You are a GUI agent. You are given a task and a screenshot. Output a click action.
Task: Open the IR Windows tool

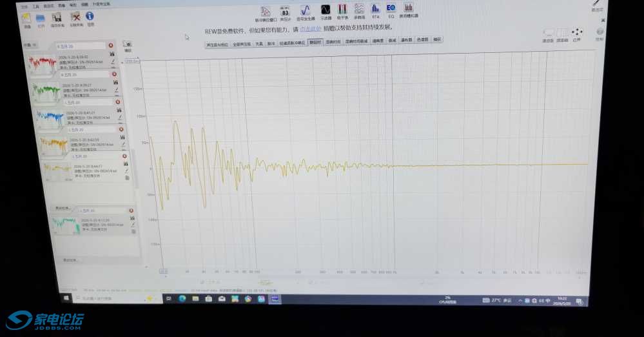coord(266,14)
